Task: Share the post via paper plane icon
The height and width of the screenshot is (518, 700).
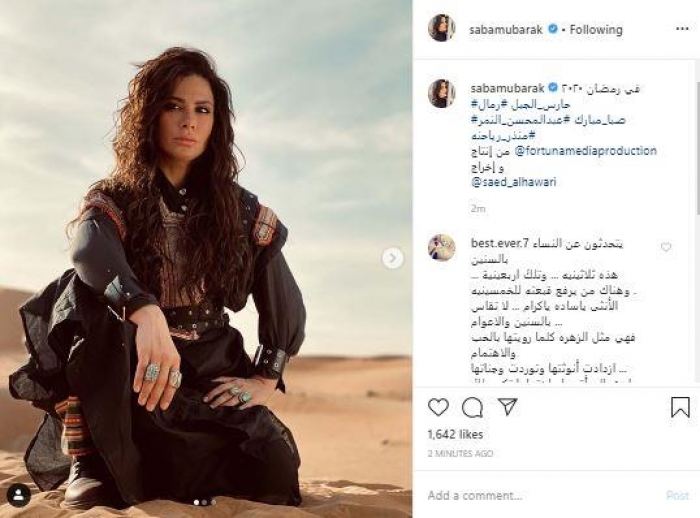Action: coord(508,407)
